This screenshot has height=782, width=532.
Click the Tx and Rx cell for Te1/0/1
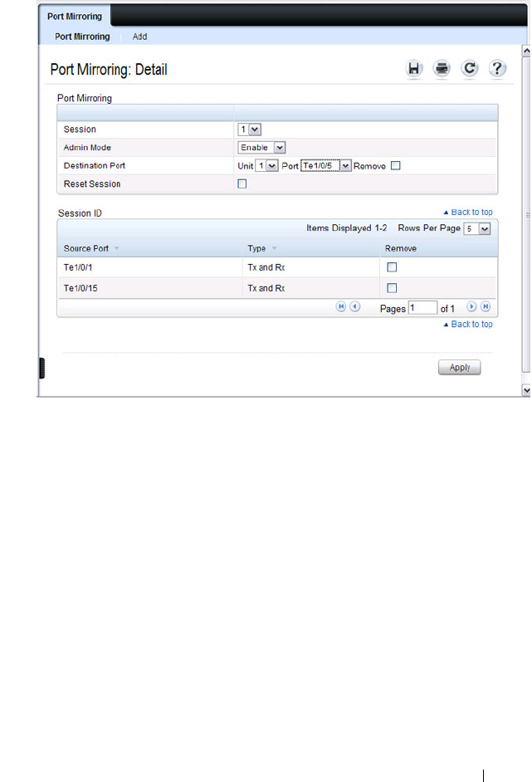[266, 267]
